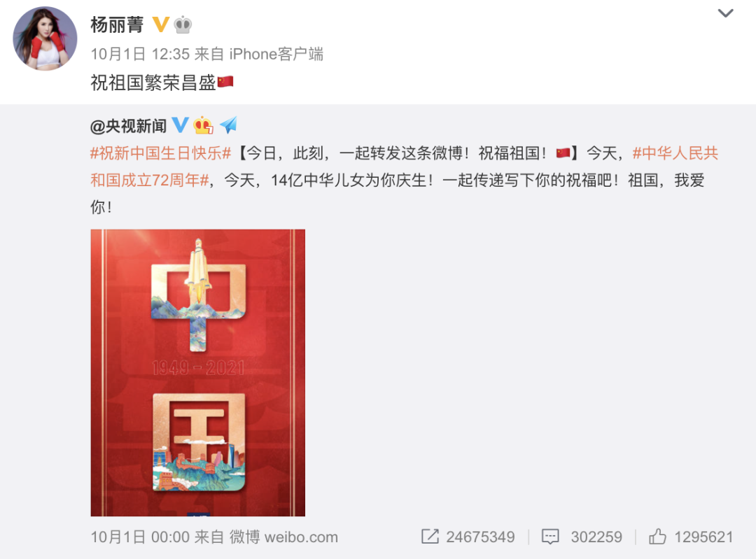Viewport: 756px width, 559px height.
Task: Click the orange verified V badge
Action: click(x=160, y=24)
